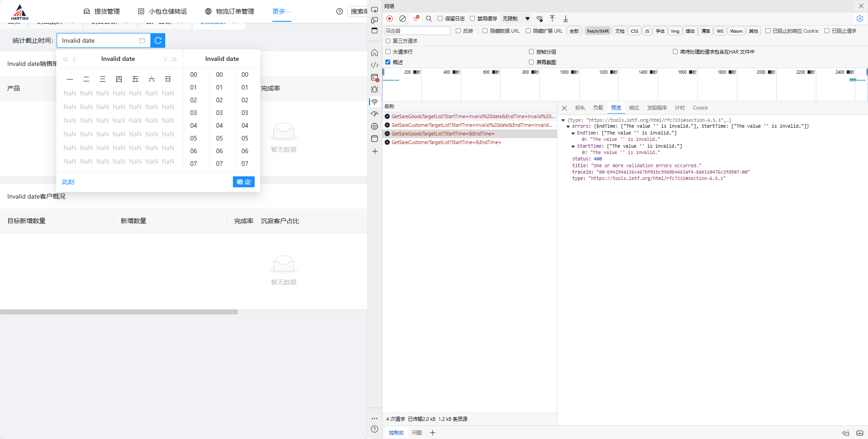868x439 pixels.
Task: Open the network search magnifier icon
Action: pyautogui.click(x=429, y=19)
